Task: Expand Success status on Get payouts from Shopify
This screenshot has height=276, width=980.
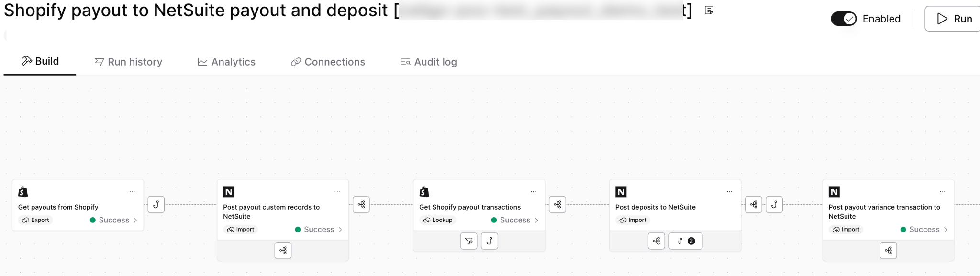Action: point(114,220)
